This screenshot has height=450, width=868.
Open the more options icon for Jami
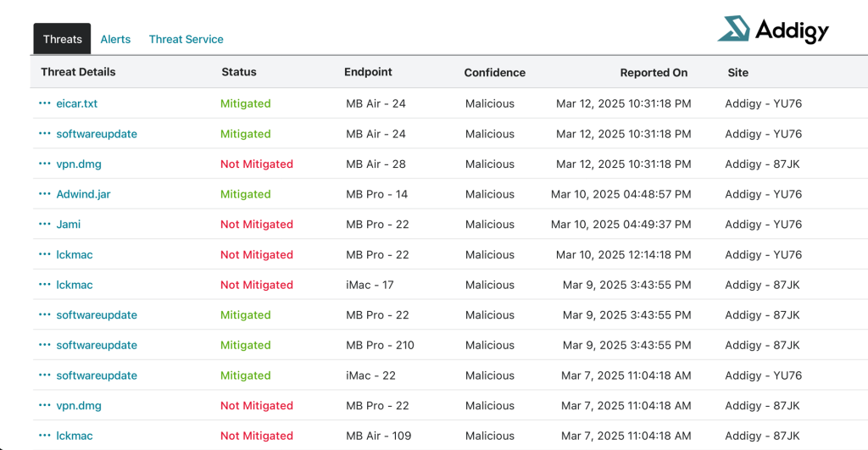pyautogui.click(x=45, y=225)
